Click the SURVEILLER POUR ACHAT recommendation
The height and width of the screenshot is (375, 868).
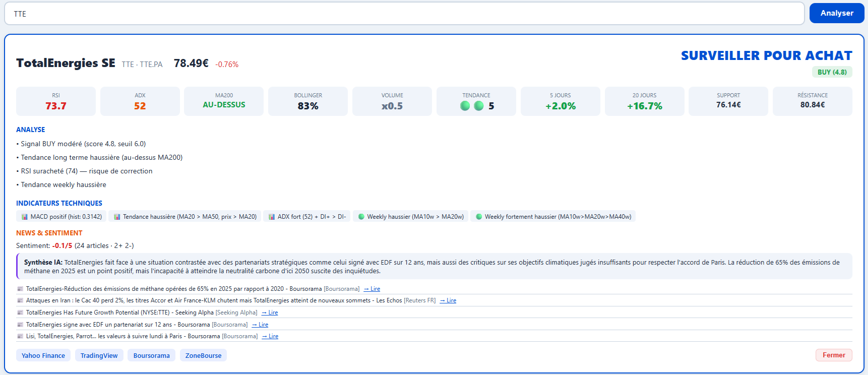767,55
